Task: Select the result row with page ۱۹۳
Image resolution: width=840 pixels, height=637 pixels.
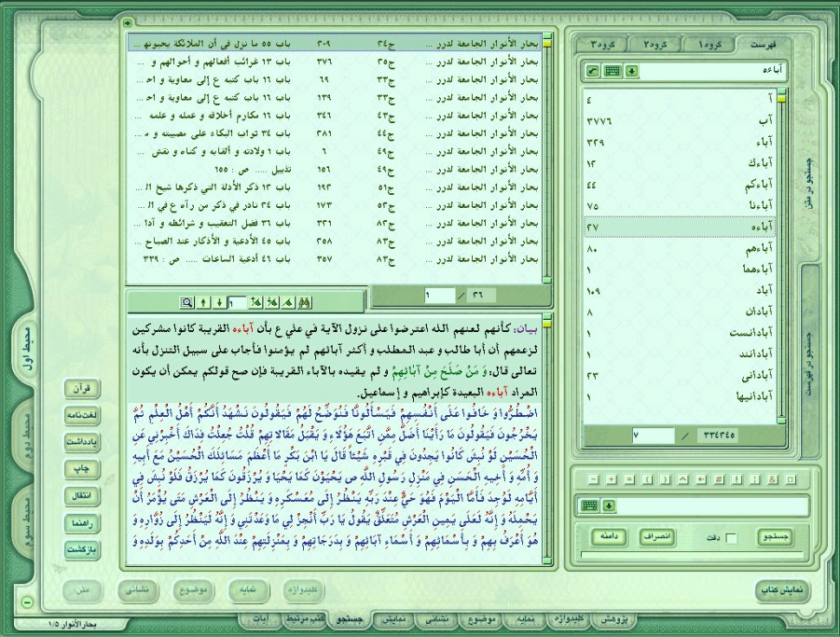Action: click(335, 187)
